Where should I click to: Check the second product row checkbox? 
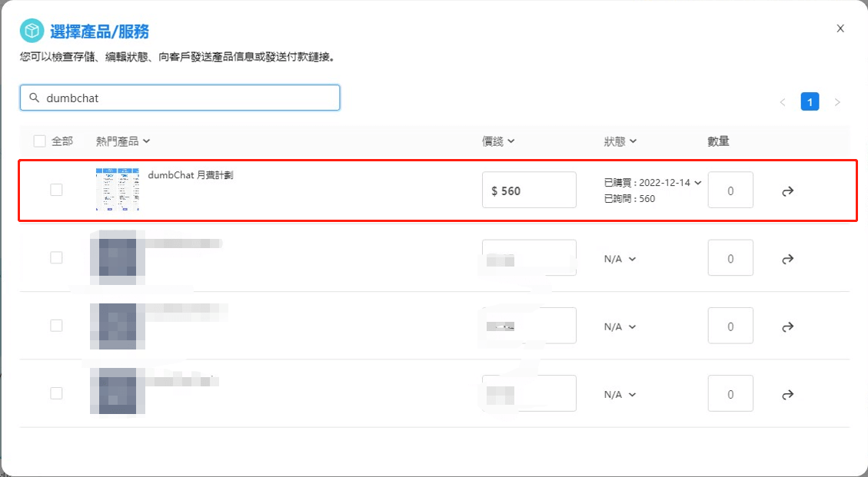tap(56, 257)
